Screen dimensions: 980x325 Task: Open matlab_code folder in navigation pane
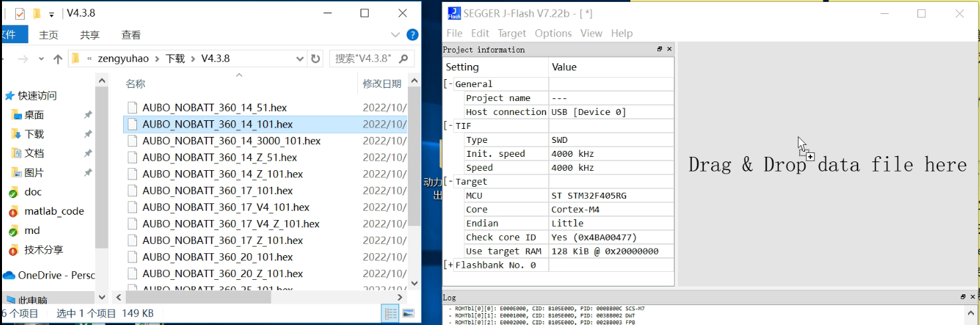tap(54, 211)
